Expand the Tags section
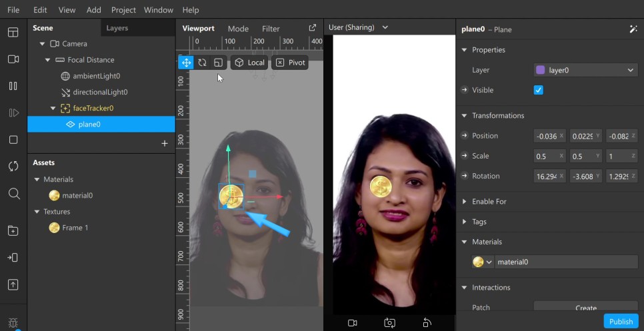Viewport: 644px width, 331px height. (x=465, y=222)
